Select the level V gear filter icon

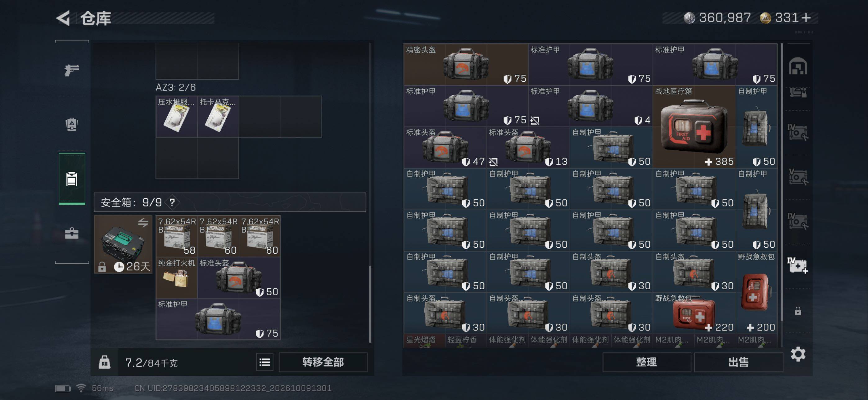798,177
